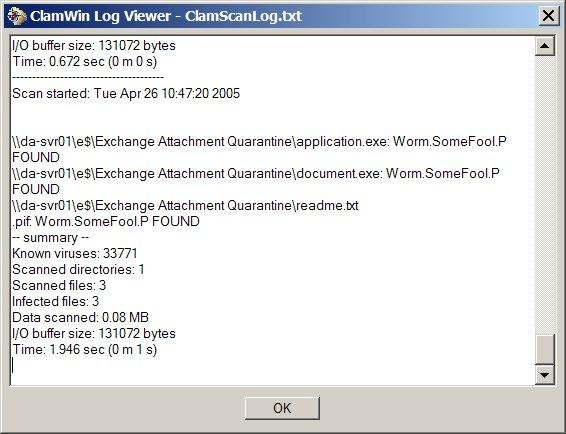Viewport: 566px width, 434px height.
Task: Click the document.exe infected file line
Action: click(x=256, y=181)
